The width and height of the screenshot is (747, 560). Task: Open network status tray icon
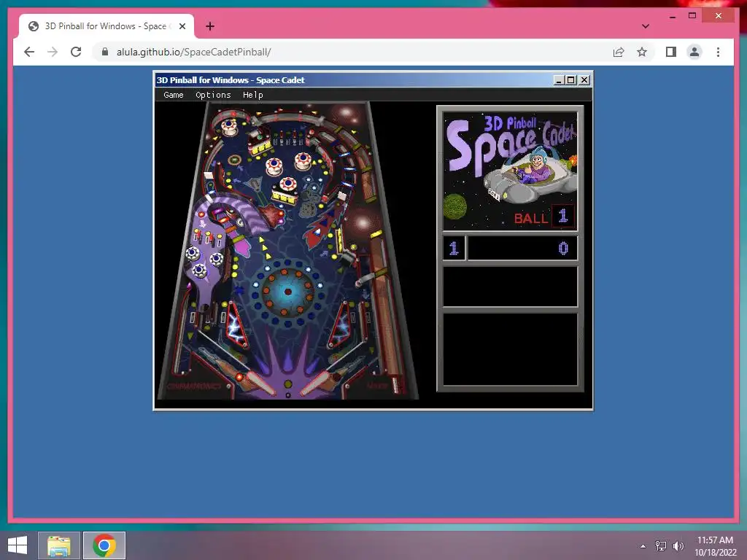661,545
